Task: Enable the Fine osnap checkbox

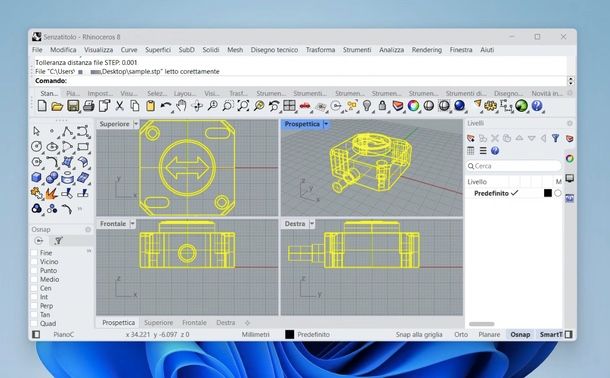Action: tap(34, 253)
